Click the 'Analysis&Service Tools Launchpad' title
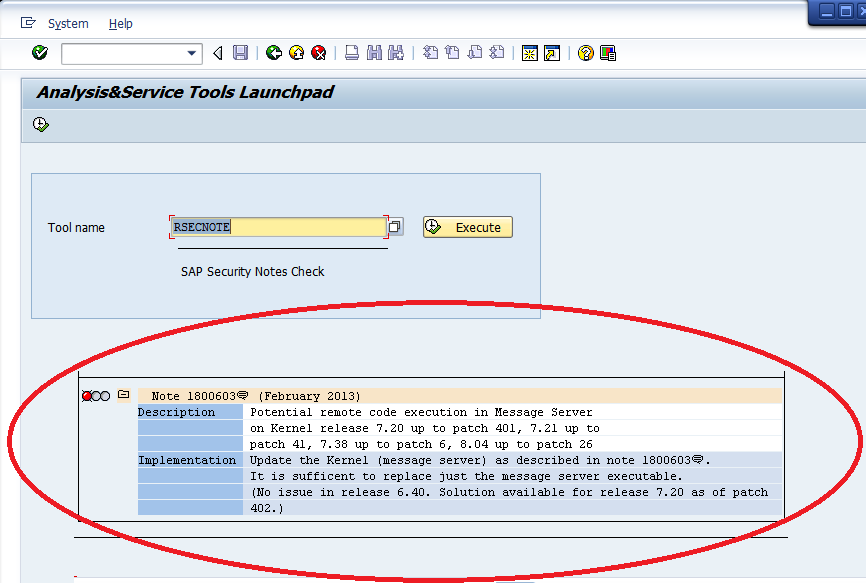This screenshot has height=583, width=866. coord(185,92)
